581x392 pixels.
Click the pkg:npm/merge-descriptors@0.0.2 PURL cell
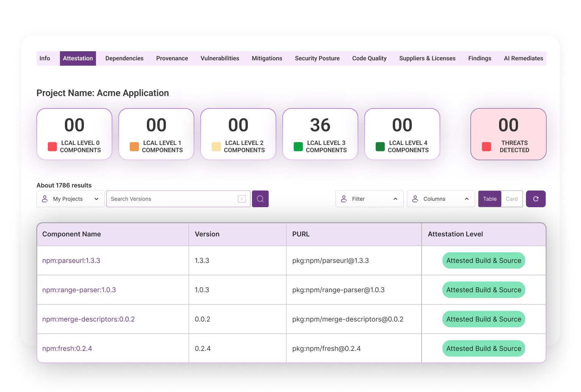[x=354, y=319]
